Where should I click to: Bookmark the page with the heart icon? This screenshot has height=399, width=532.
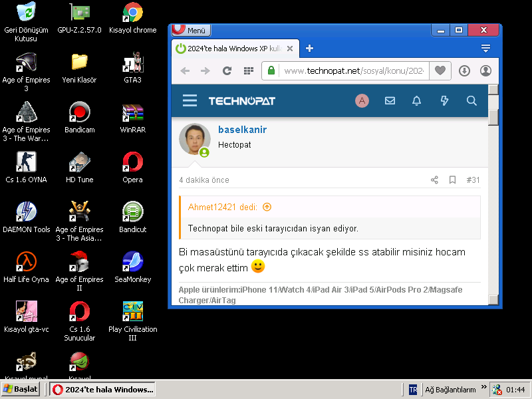(x=440, y=70)
